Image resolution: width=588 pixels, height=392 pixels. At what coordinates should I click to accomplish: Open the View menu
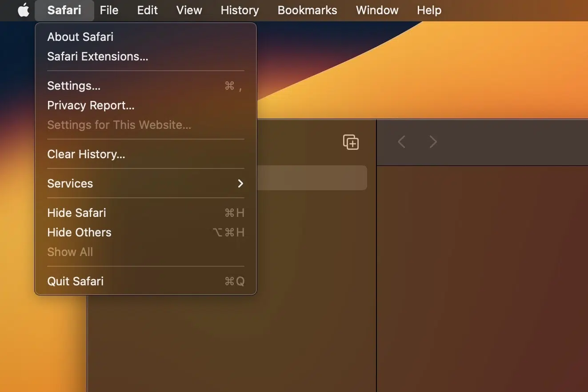[x=189, y=10]
